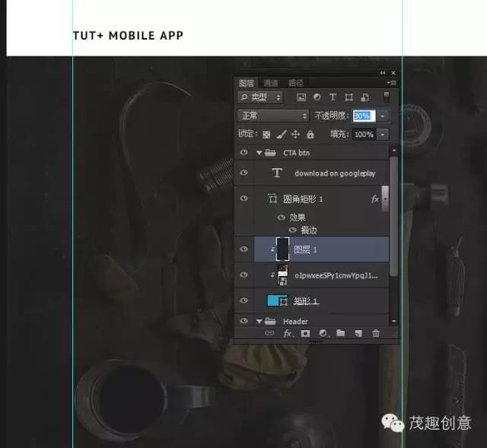
Task: Toggle the layer filtering switch
Action: 386,97
